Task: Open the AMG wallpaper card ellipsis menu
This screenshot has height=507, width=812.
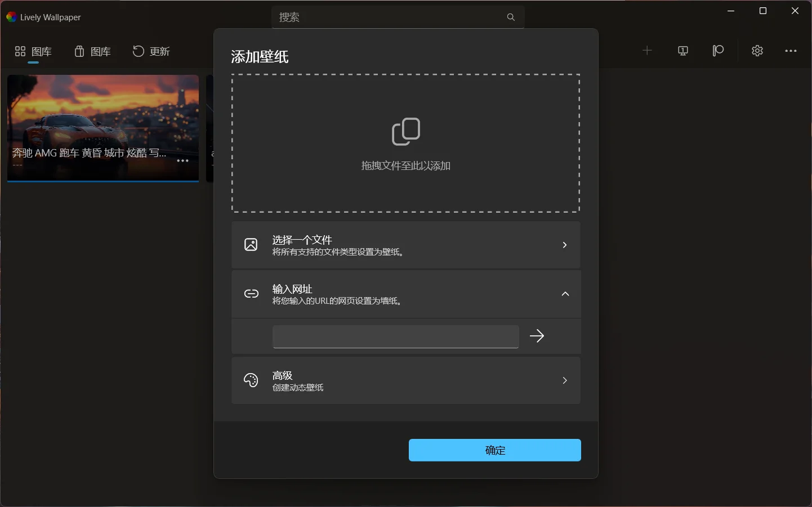Action: [x=182, y=161]
